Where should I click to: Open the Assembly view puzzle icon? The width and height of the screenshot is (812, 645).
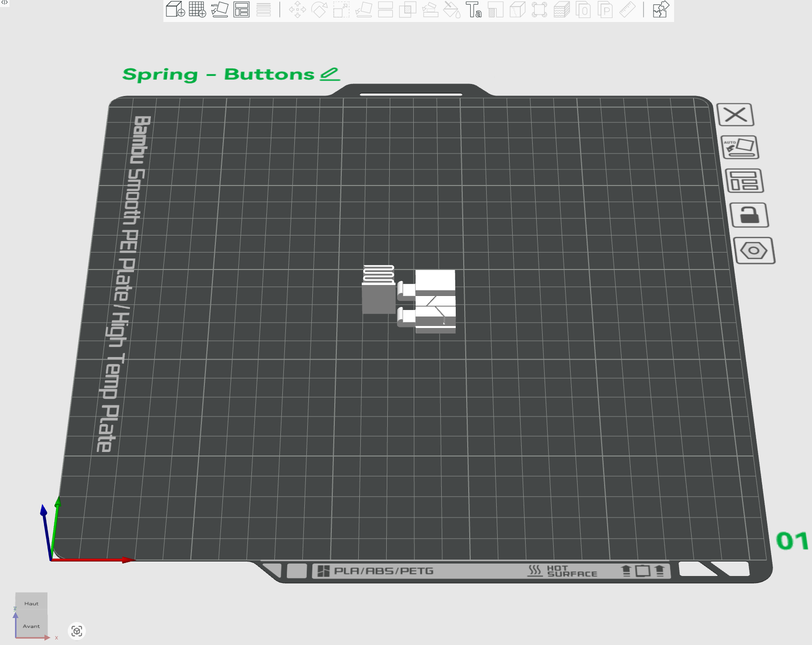(661, 9)
